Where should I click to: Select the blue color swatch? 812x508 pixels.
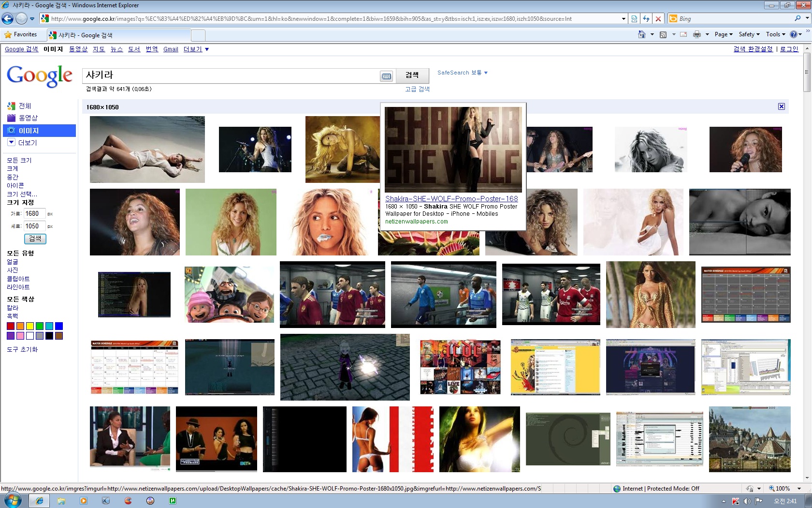(x=59, y=326)
